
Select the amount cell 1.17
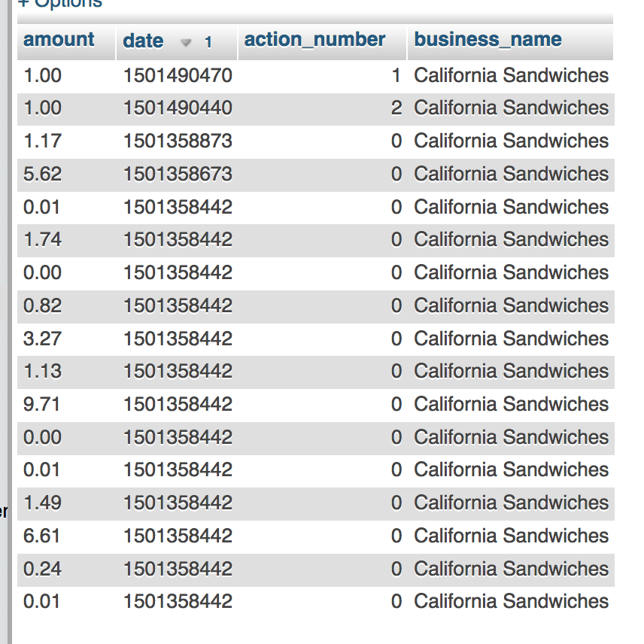42,141
